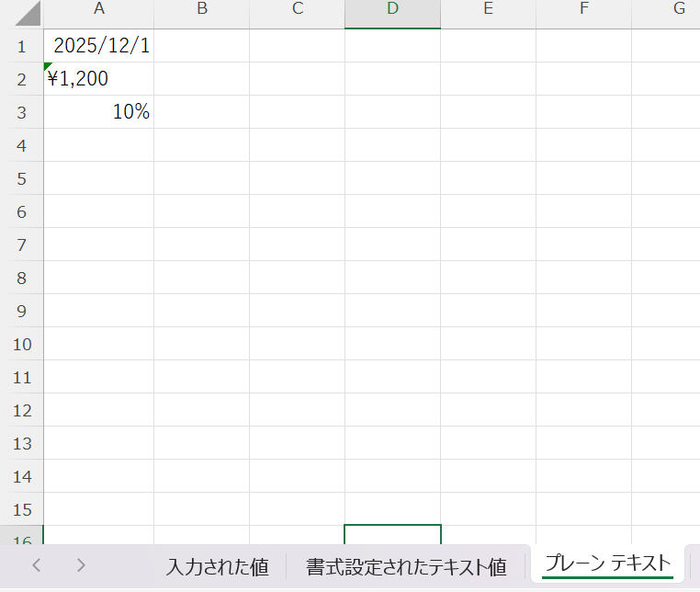Screen dimensions: 700x592
Task: Select column F by its header
Action: point(583,9)
